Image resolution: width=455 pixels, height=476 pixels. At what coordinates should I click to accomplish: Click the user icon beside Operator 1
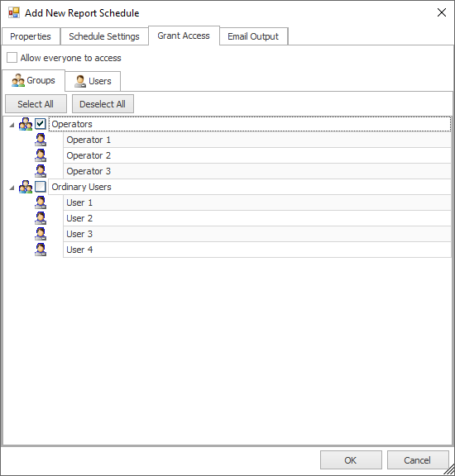click(41, 140)
